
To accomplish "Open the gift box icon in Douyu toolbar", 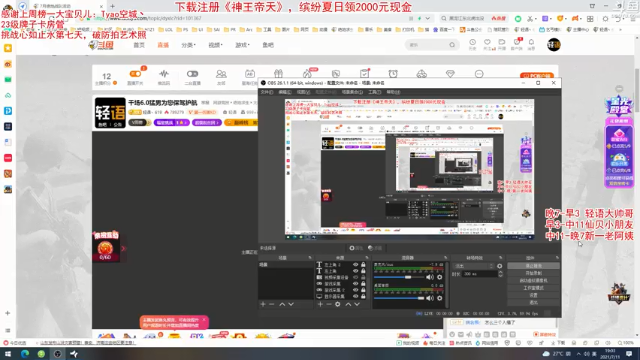I will [278, 74].
